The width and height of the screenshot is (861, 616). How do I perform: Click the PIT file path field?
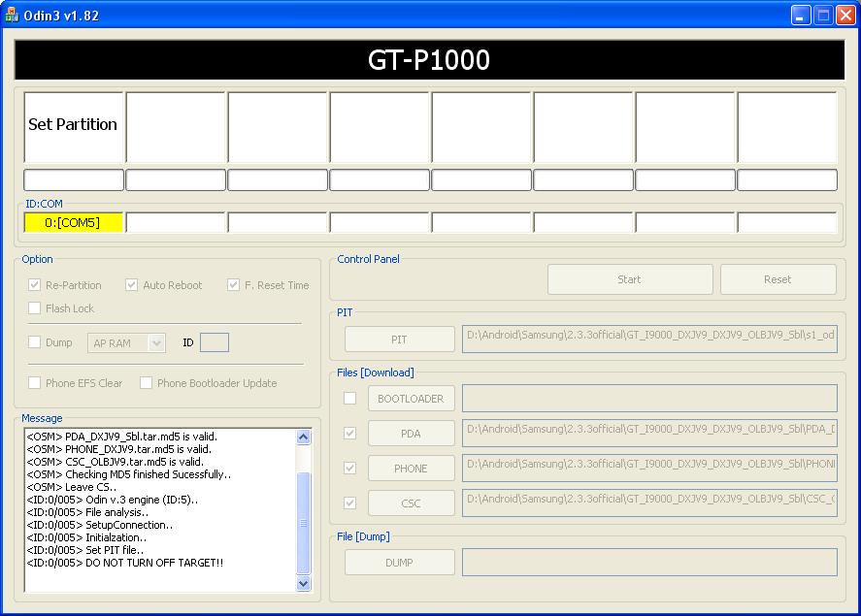pos(649,340)
